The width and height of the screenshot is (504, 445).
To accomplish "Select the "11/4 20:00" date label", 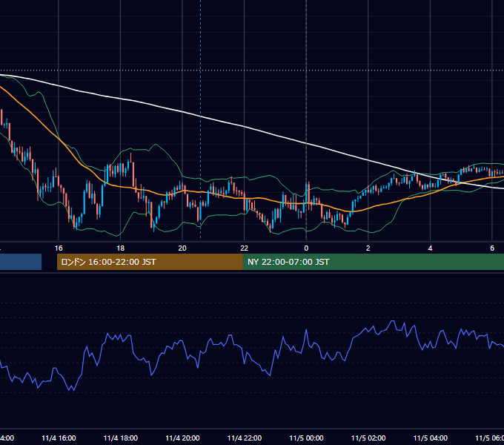I will pos(182,438).
